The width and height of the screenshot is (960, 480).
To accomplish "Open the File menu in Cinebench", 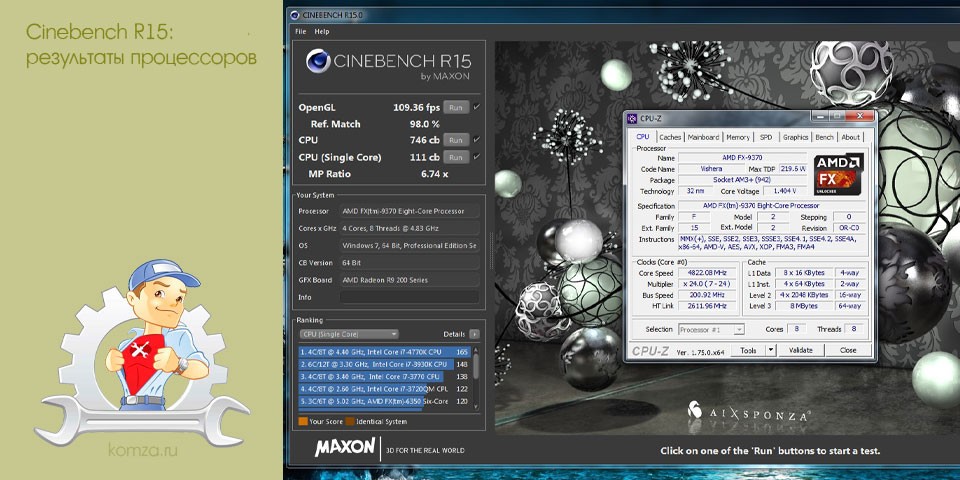I will click(300, 31).
